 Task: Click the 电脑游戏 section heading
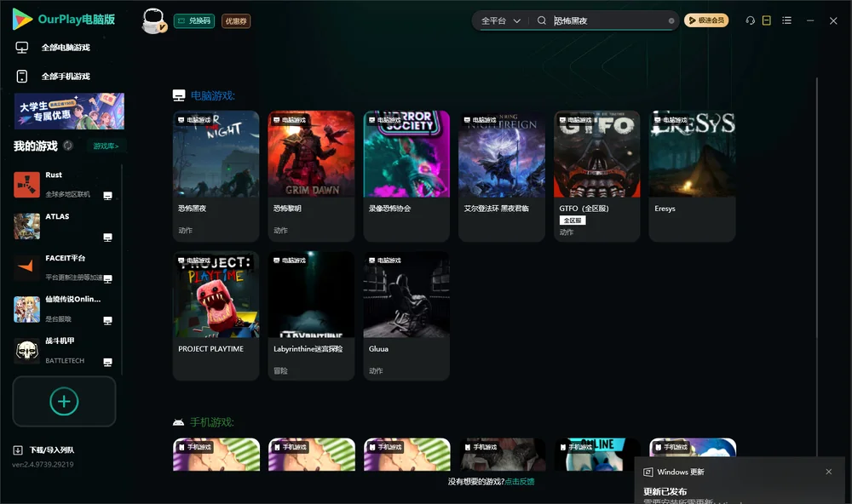pyautogui.click(x=212, y=95)
